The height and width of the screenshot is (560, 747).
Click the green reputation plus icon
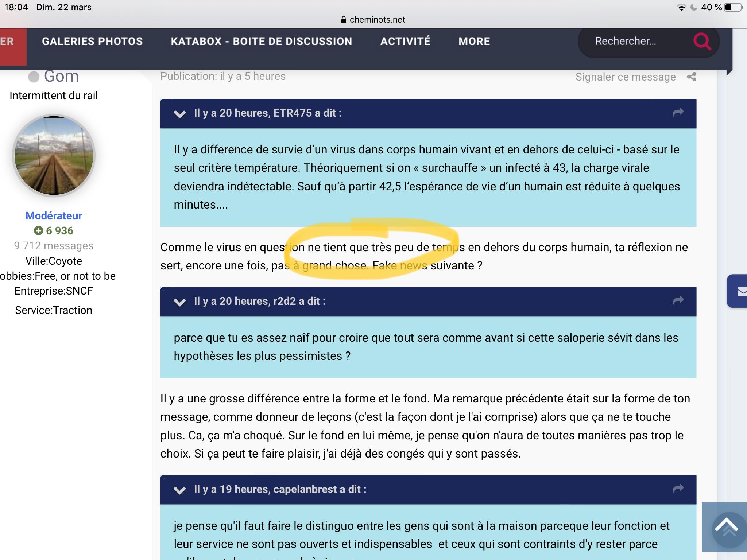pos(38,230)
